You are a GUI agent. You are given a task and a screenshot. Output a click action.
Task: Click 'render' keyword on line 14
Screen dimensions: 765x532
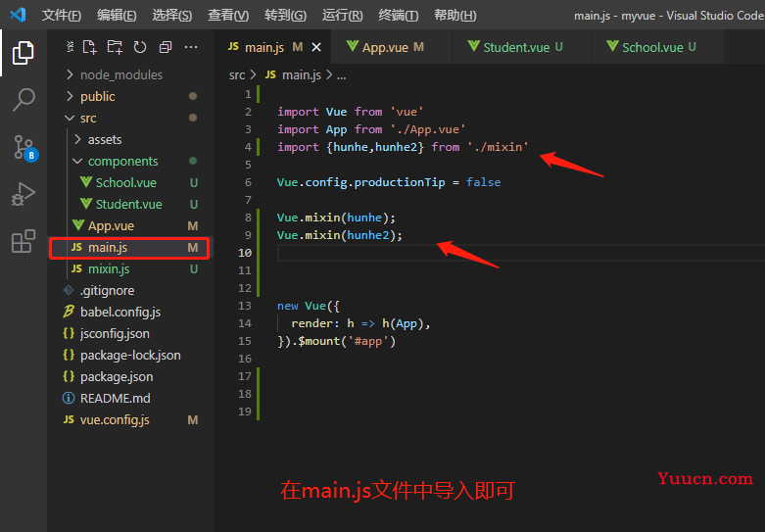coord(311,323)
